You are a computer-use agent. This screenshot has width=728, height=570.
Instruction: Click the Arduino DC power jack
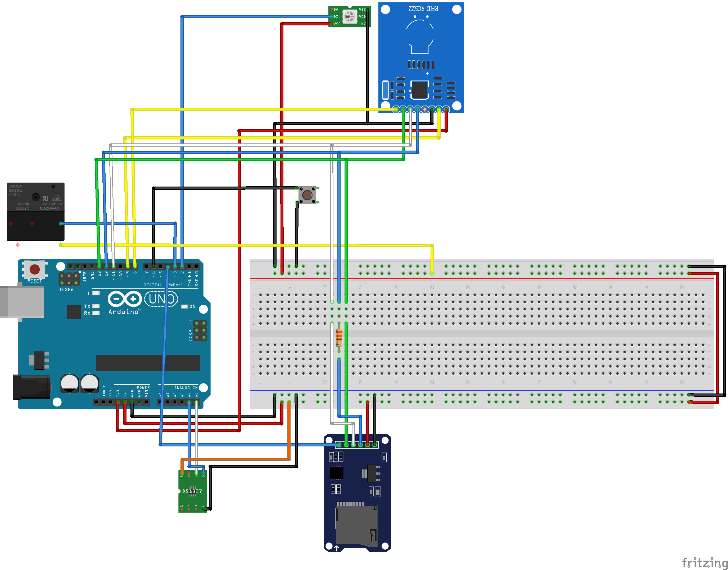coord(31,387)
